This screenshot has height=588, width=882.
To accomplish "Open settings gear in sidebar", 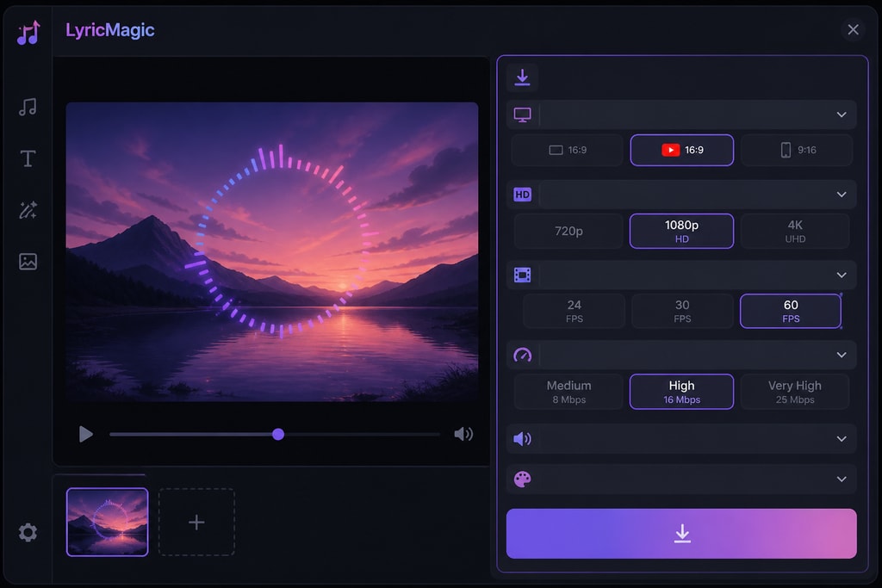I will coord(28,532).
